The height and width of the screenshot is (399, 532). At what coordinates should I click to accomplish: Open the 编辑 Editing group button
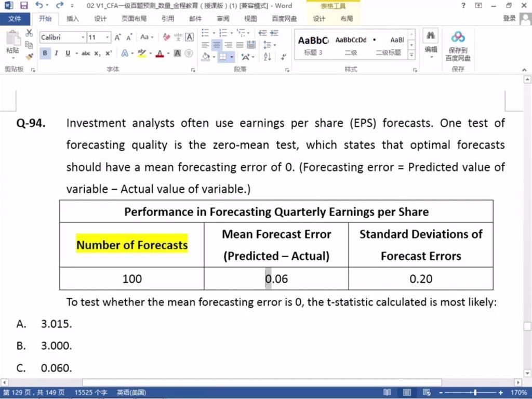431,45
